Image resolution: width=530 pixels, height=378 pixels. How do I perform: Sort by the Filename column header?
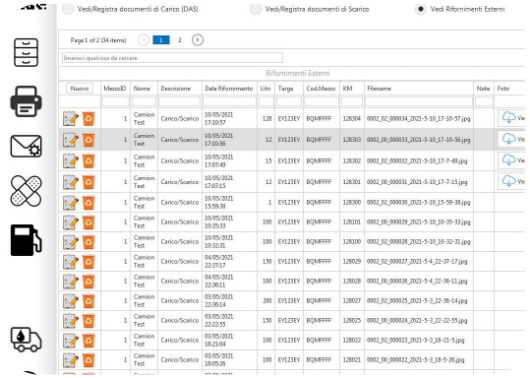pos(379,88)
